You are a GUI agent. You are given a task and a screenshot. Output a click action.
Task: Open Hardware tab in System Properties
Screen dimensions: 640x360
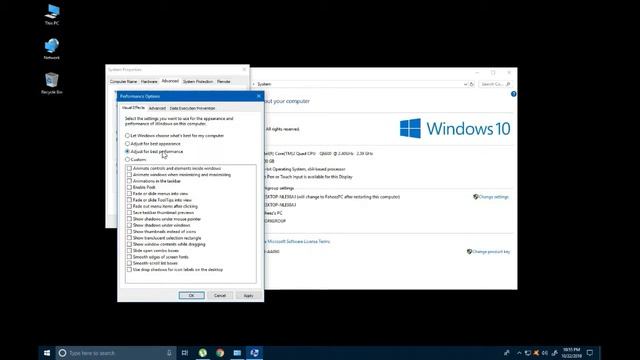tap(149, 82)
